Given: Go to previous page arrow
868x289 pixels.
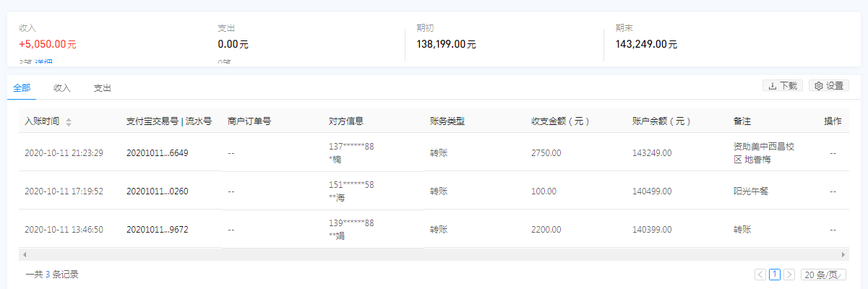Looking at the screenshot, I should [760, 275].
